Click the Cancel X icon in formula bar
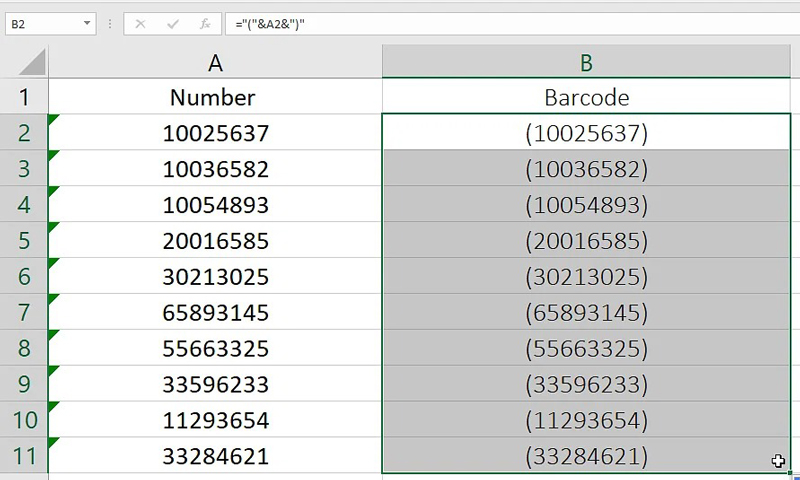 pos(140,23)
